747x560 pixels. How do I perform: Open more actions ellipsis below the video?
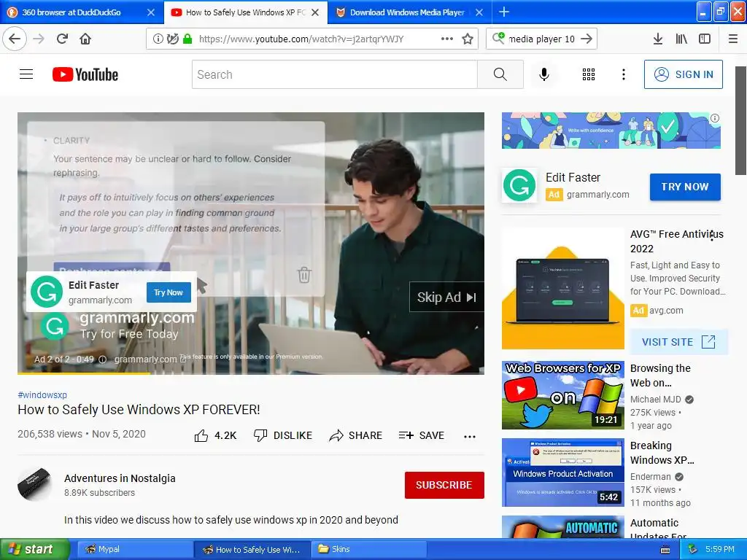tap(470, 436)
